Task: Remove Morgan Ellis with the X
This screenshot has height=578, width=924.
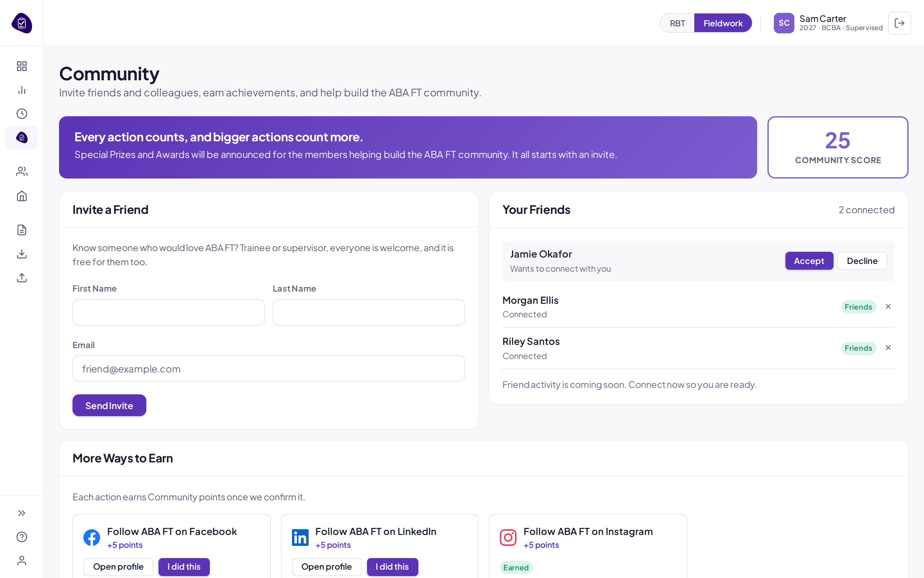Action: pos(888,307)
